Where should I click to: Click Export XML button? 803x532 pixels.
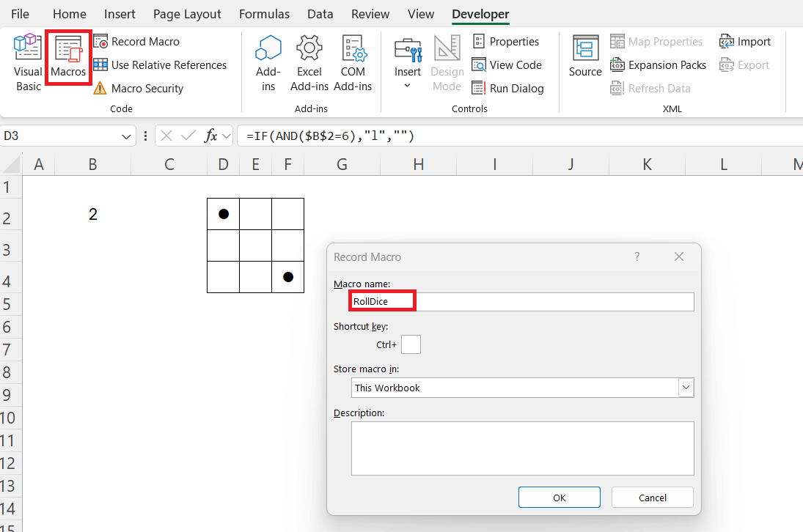pos(744,65)
